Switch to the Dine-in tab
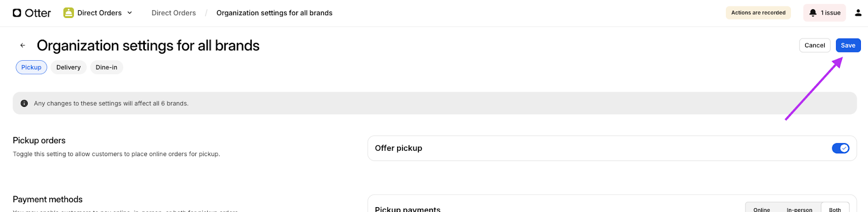 coord(106,67)
